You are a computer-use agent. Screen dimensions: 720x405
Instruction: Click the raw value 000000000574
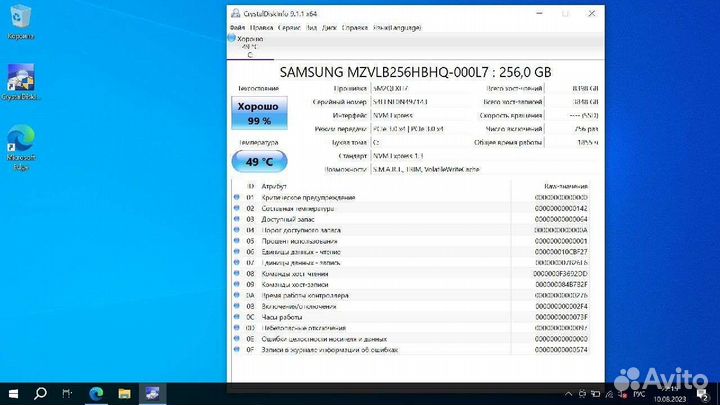click(x=561, y=350)
